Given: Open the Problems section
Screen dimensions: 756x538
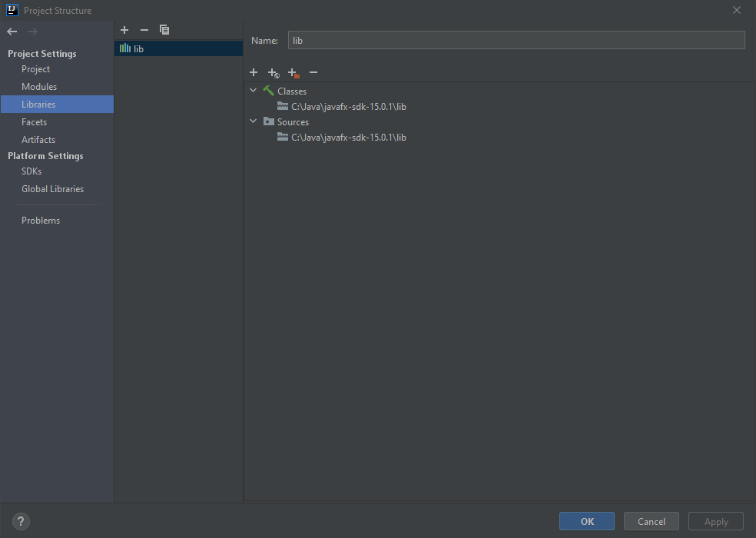Looking at the screenshot, I should pyautogui.click(x=41, y=220).
